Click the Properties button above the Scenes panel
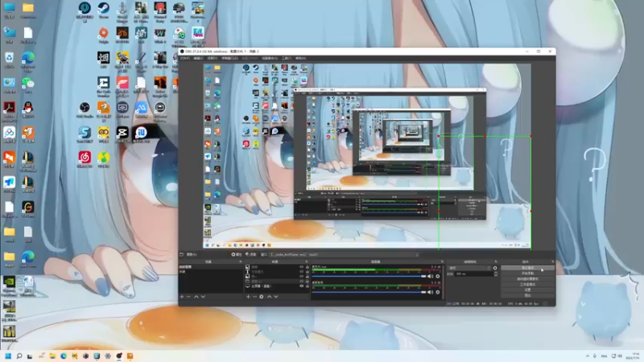The height and width of the screenshot is (362, 644). 236,254
